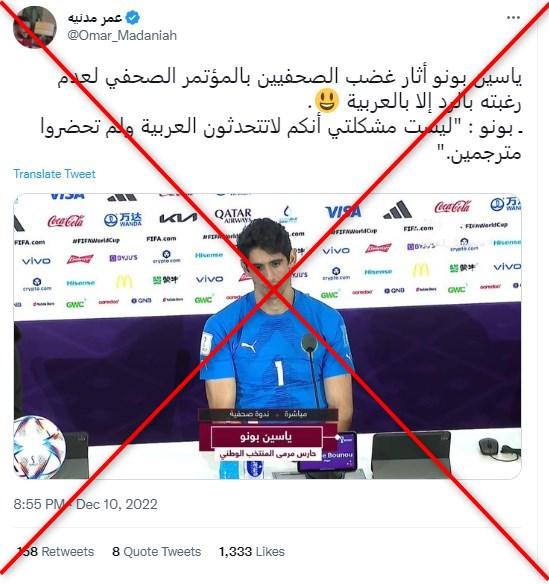Image resolution: width=549 pixels, height=584 pixels.
Task: Open the 8:55 PM Dec 10, 2022 timestamp
Action: [85, 504]
